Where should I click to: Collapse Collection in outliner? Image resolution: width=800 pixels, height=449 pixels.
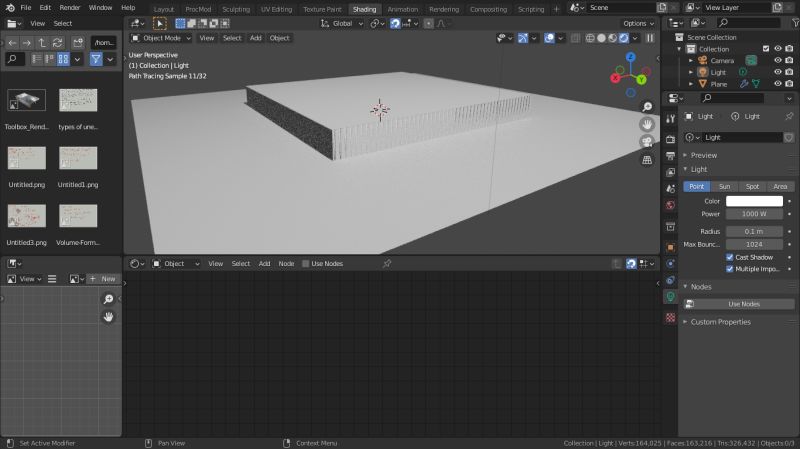click(x=679, y=49)
